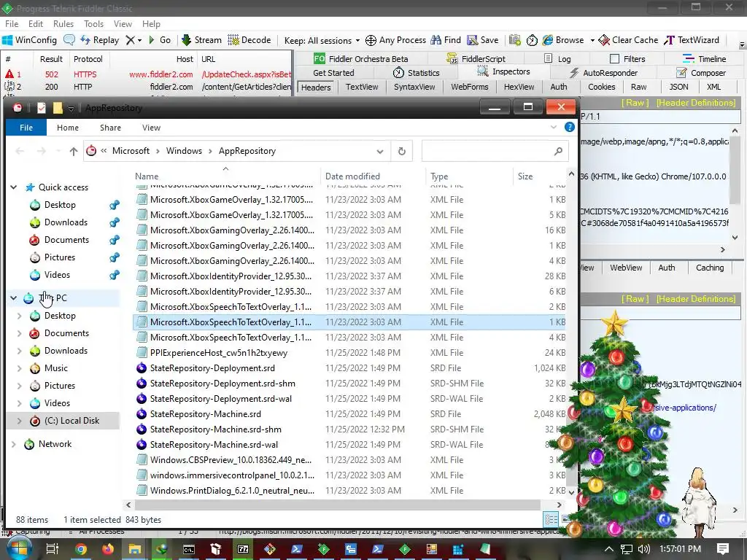The height and width of the screenshot is (560, 747).
Task: Open 7-Zip from the taskbar
Action: (242, 550)
